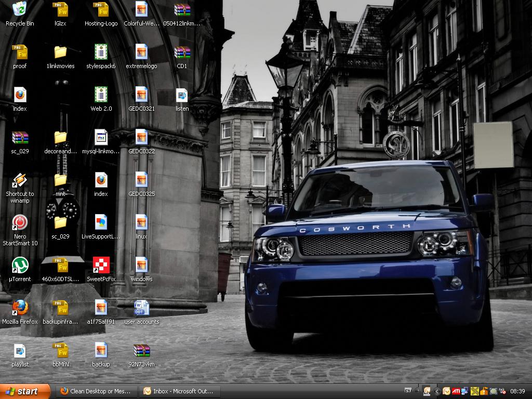Image resolution: width=532 pixels, height=399 pixels.
Task: Select the stylespack6 file icon
Action: [101, 52]
